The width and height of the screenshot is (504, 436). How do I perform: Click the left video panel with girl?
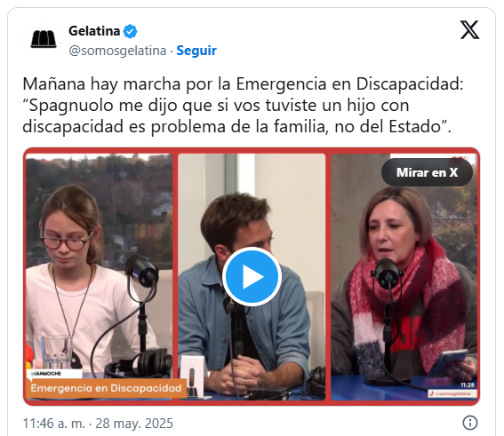[100, 276]
